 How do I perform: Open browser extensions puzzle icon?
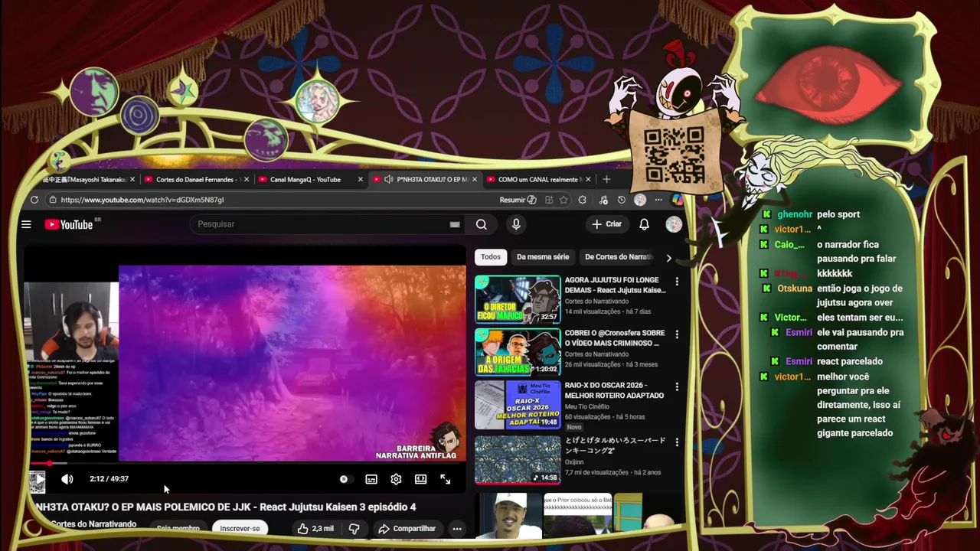(x=583, y=200)
